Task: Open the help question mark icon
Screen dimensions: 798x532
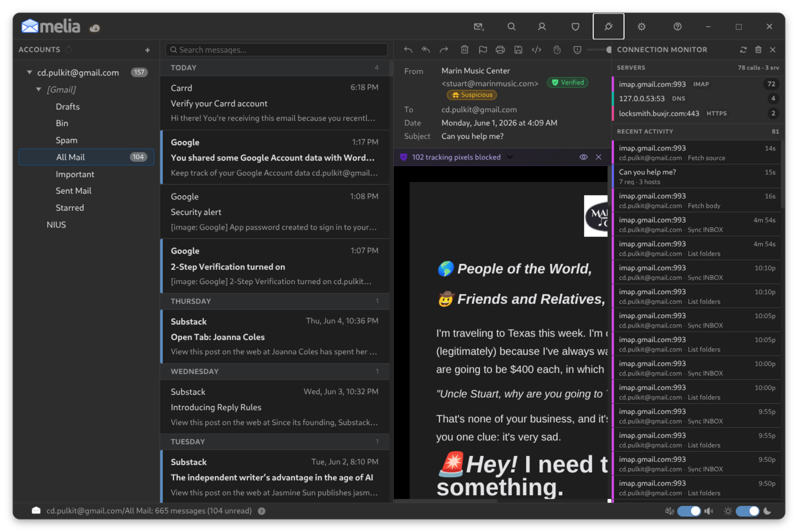Action: (x=678, y=27)
